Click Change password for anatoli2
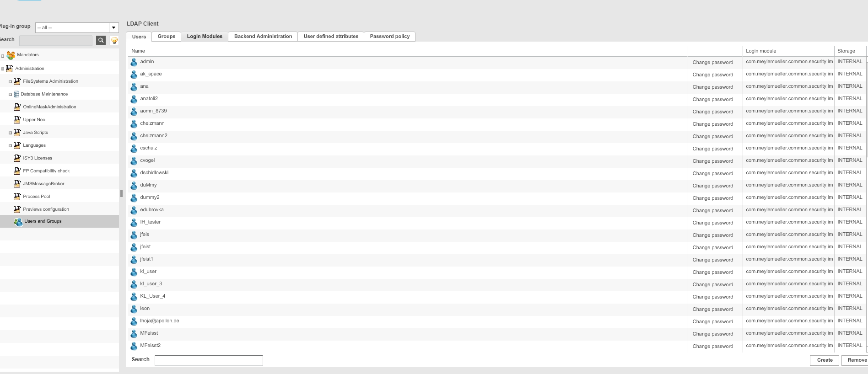The height and width of the screenshot is (374, 868). click(712, 100)
